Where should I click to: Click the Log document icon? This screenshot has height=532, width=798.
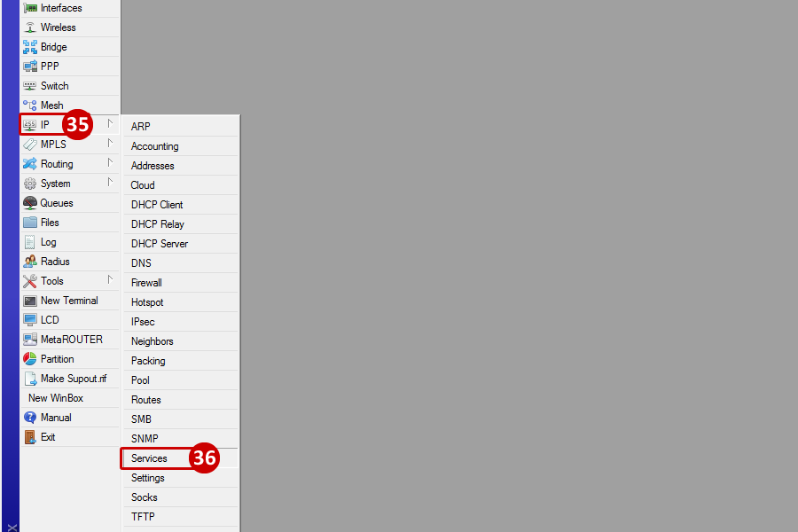(30, 242)
